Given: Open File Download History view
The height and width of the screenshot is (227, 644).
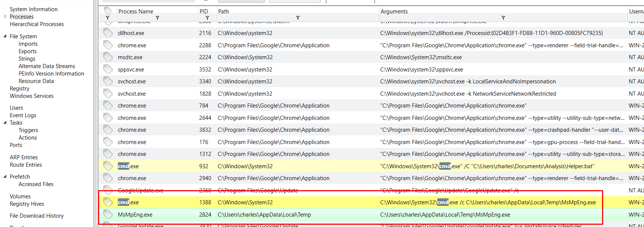Looking at the screenshot, I should pos(37,216).
